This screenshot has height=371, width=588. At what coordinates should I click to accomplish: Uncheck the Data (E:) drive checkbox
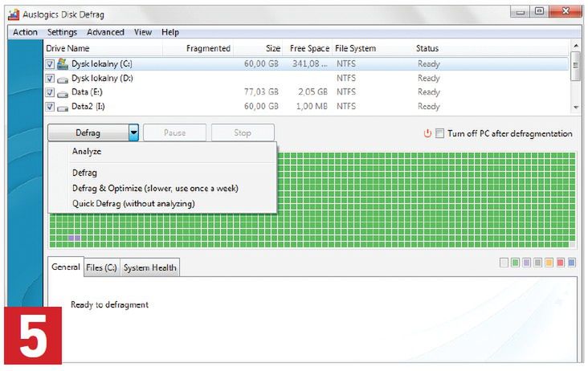(x=51, y=92)
